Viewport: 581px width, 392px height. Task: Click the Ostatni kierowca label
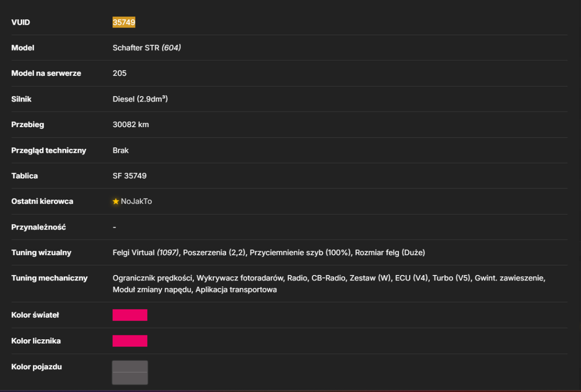click(42, 201)
